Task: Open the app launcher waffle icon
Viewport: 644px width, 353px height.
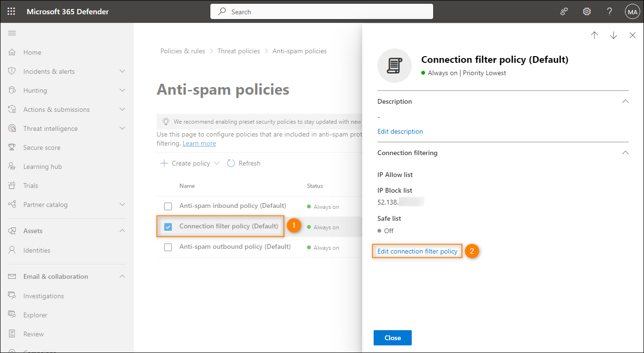Action: [11, 11]
